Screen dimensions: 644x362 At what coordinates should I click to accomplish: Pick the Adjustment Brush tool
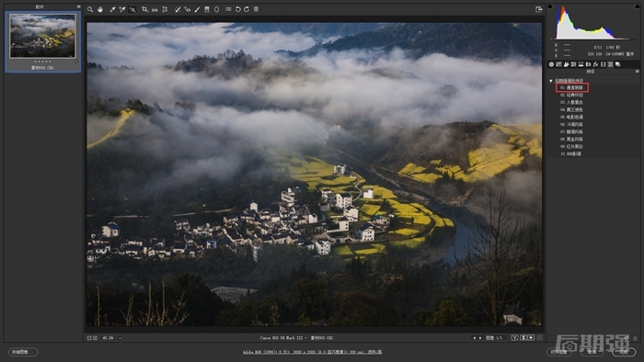197,9
